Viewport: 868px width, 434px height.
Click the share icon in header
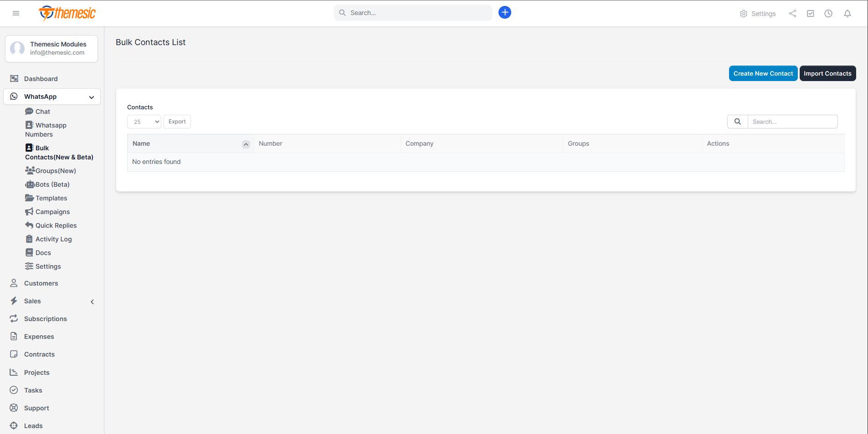click(792, 14)
